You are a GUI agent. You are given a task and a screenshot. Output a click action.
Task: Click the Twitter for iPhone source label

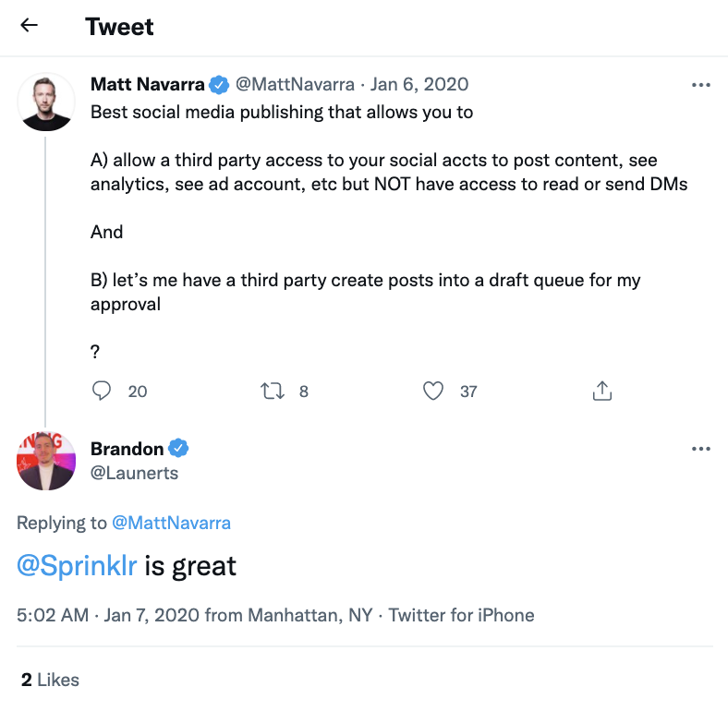point(461,615)
